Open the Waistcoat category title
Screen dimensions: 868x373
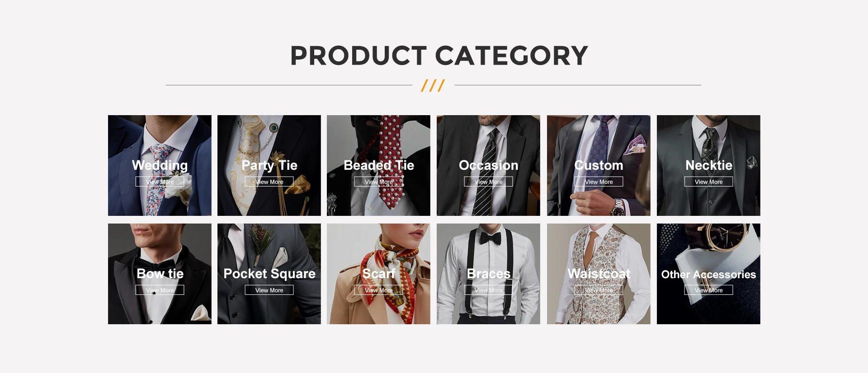(599, 274)
